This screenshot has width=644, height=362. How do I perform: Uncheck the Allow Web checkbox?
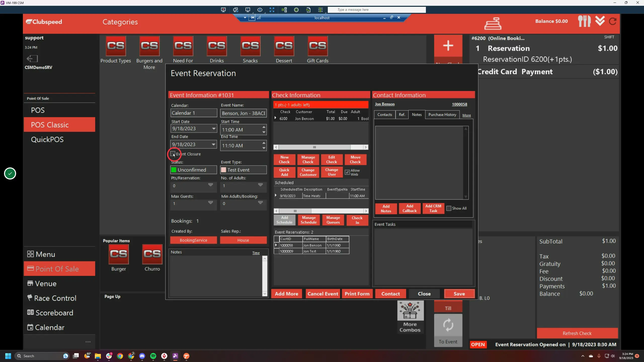(347, 172)
